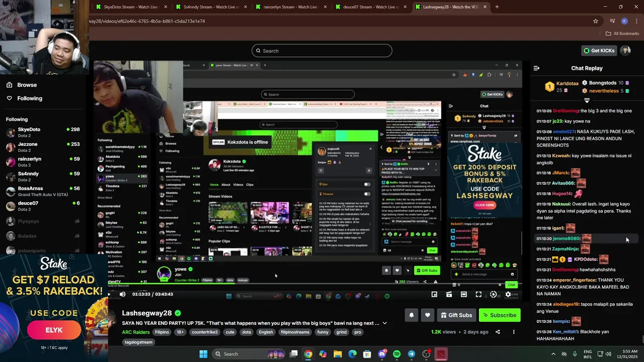Open Microsoft Edge from the taskbar

352,354
